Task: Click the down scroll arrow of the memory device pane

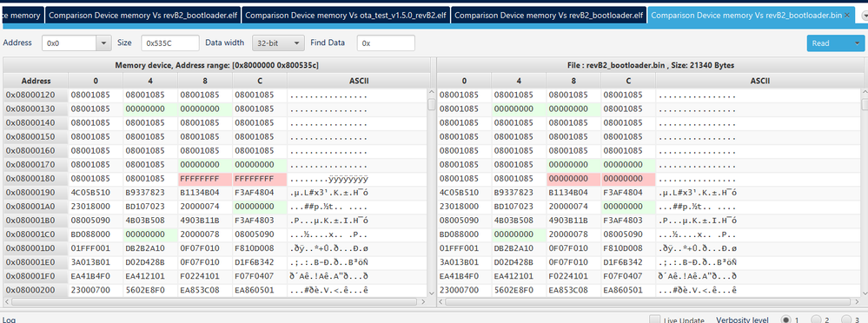Action: 432,293
